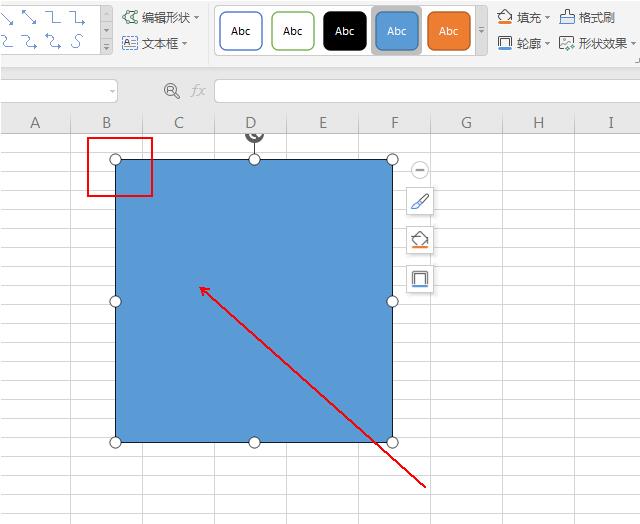Choose the elbow arrow connector shape
The width and height of the screenshot is (640, 524).
point(77,18)
